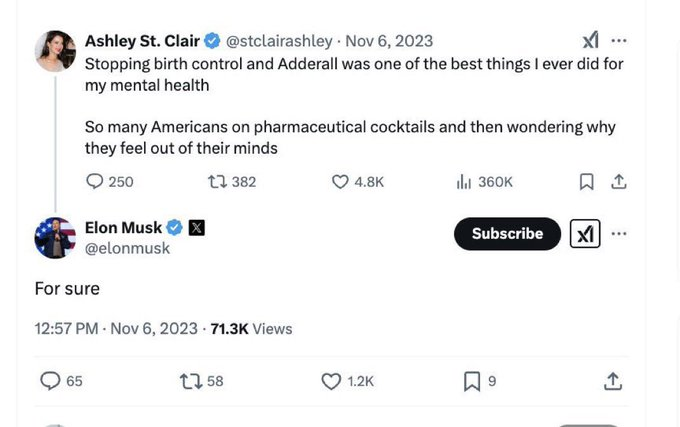Open more options on Elon Musk's post
The image size is (680, 427).
(x=620, y=233)
